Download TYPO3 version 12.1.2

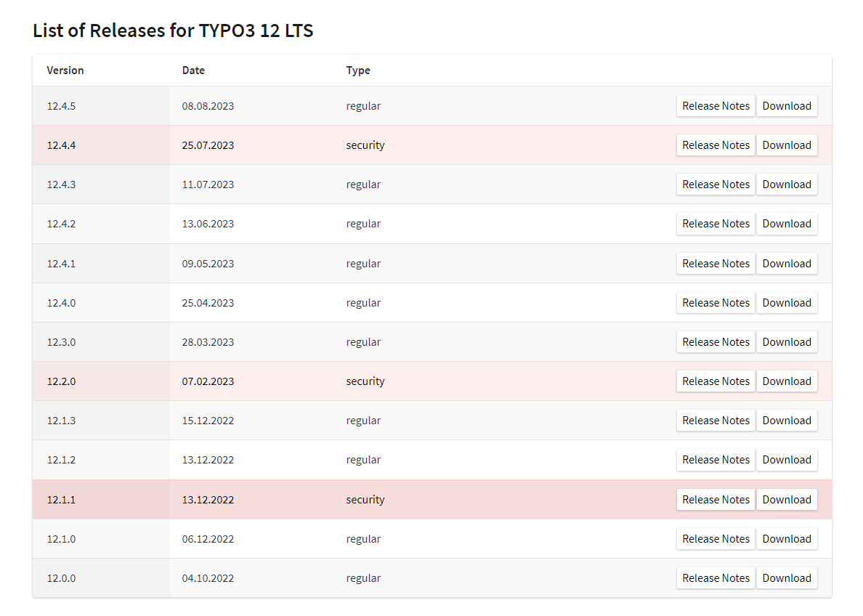pyautogui.click(x=787, y=460)
